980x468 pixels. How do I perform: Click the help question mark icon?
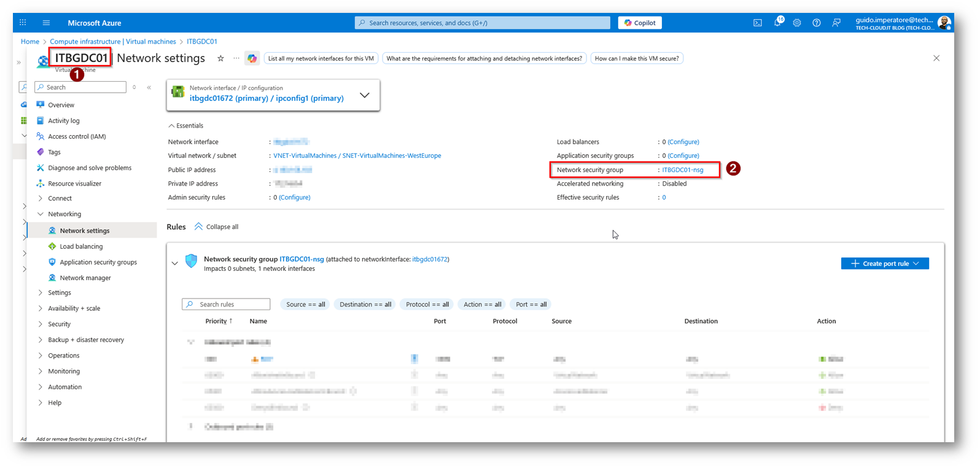(817, 23)
